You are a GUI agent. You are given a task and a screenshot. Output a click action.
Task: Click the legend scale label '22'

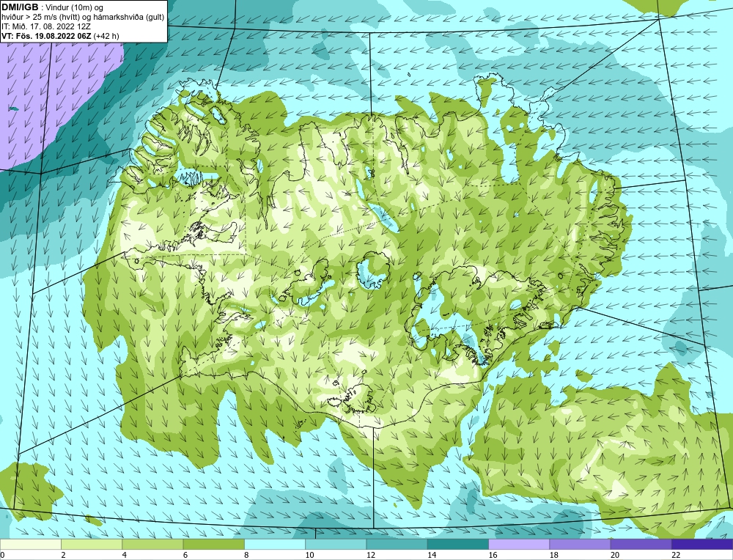(x=676, y=555)
